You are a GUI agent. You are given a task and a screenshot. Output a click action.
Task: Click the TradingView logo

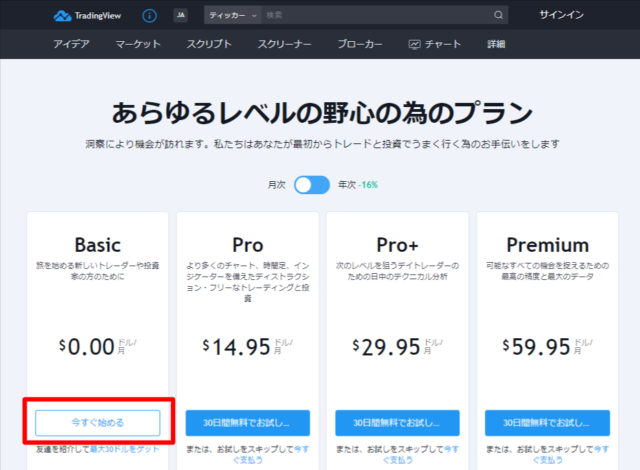coord(87,16)
